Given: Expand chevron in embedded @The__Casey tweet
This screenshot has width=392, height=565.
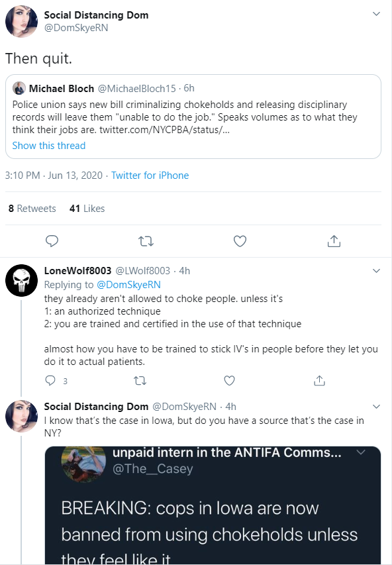Looking at the screenshot, I should [361, 452].
